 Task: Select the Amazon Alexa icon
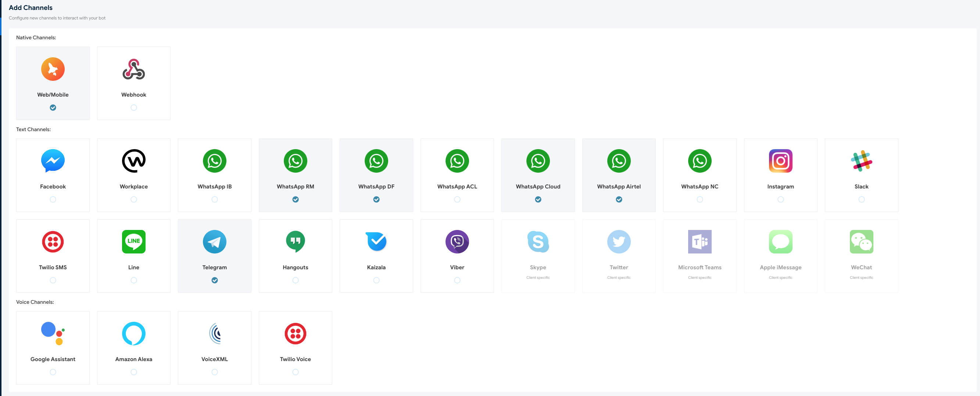(x=133, y=333)
